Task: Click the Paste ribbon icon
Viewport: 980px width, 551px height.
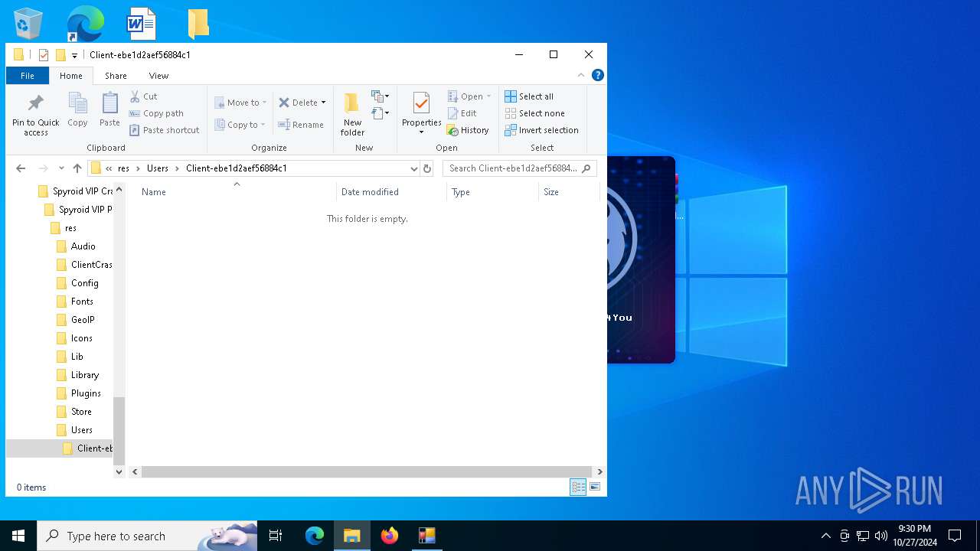Action: click(109, 109)
